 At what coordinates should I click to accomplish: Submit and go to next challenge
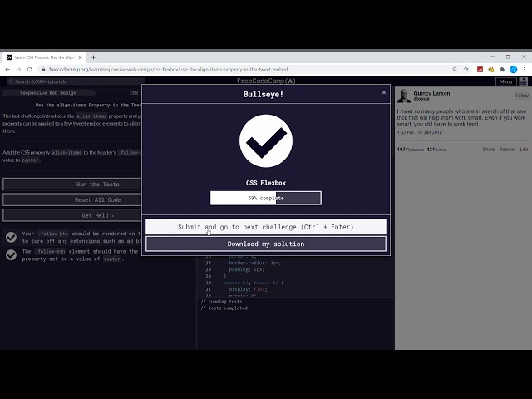[266, 227]
